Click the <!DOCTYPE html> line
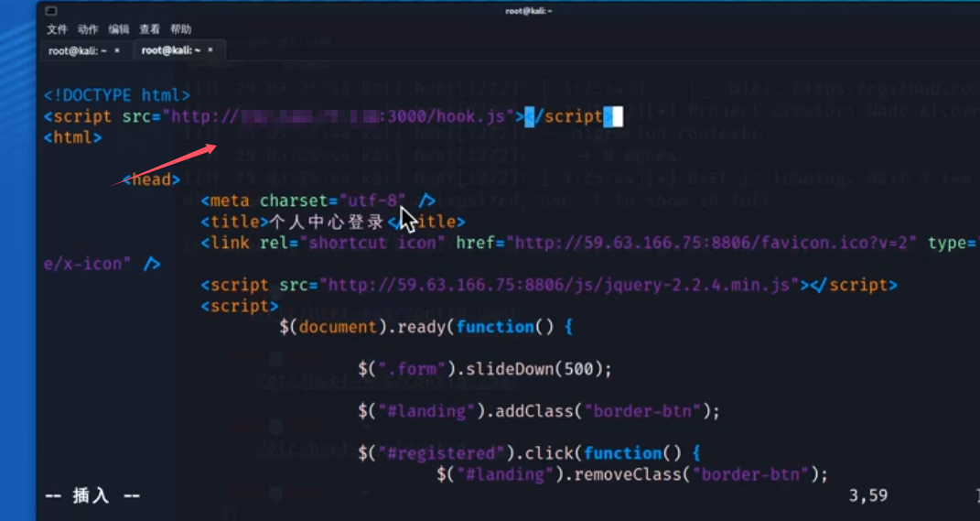The image size is (980, 521). [x=117, y=96]
